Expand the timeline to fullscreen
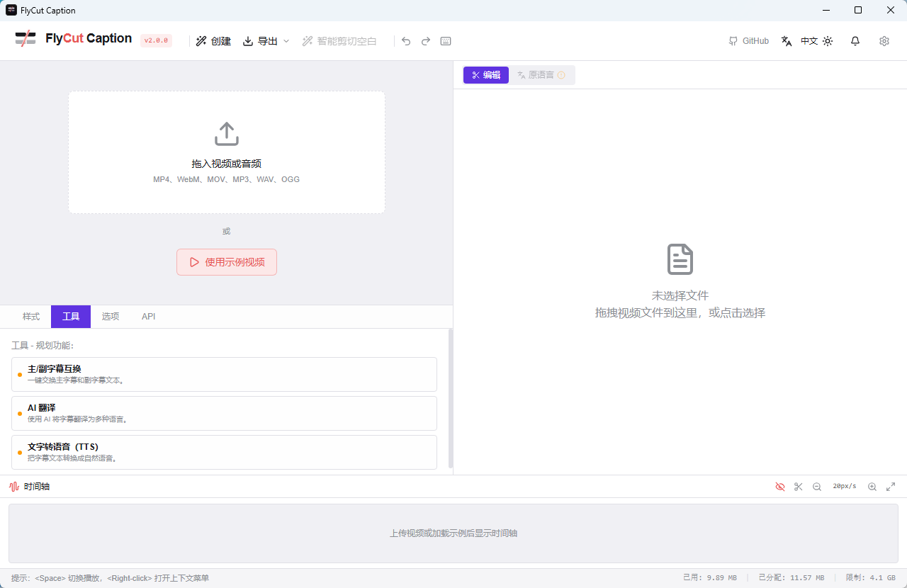The image size is (907, 588). tap(891, 487)
